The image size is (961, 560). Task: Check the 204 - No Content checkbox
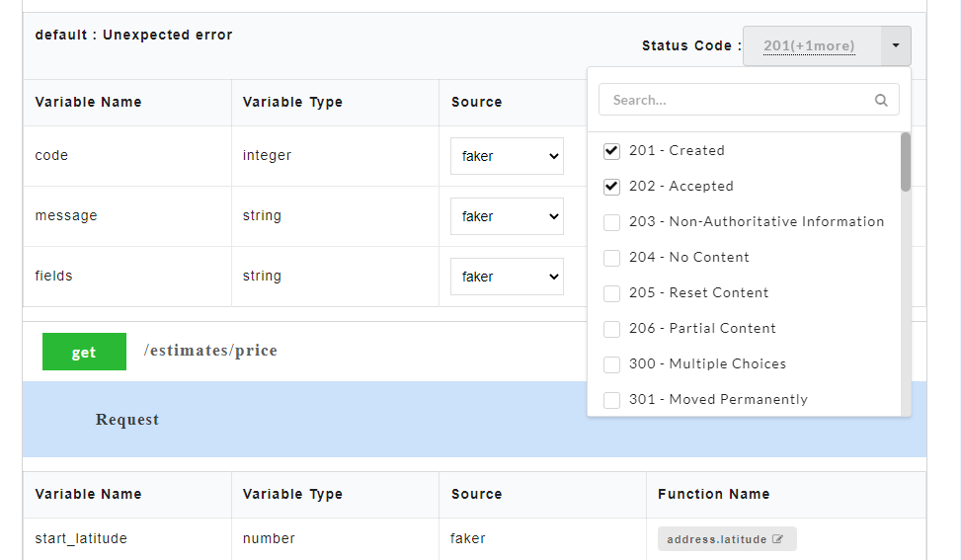point(611,258)
